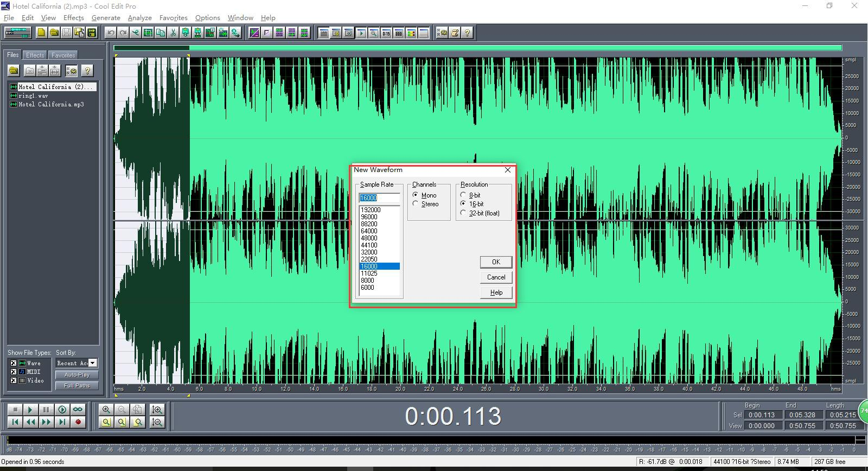Click the Zoom In Horizontally magnifier
Viewport: 868px width, 471px height.
pos(106,410)
